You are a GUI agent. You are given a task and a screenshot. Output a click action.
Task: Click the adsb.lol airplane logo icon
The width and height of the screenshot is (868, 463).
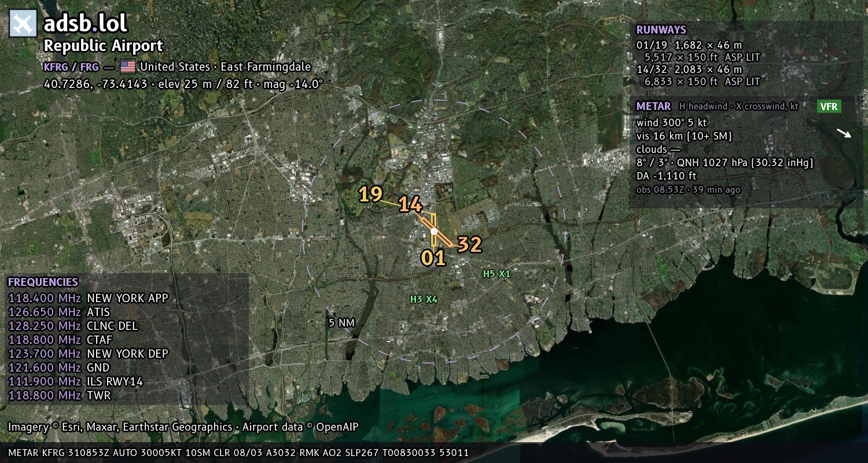23,24
